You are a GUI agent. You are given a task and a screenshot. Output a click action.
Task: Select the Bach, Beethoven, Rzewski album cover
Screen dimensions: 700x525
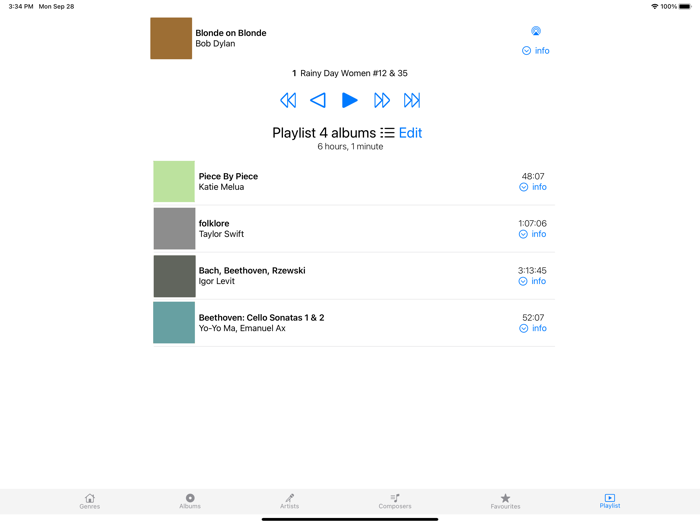(174, 276)
